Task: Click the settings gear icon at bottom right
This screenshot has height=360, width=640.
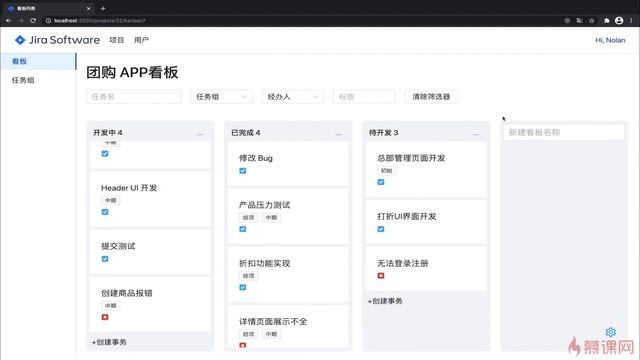Action: [x=611, y=332]
